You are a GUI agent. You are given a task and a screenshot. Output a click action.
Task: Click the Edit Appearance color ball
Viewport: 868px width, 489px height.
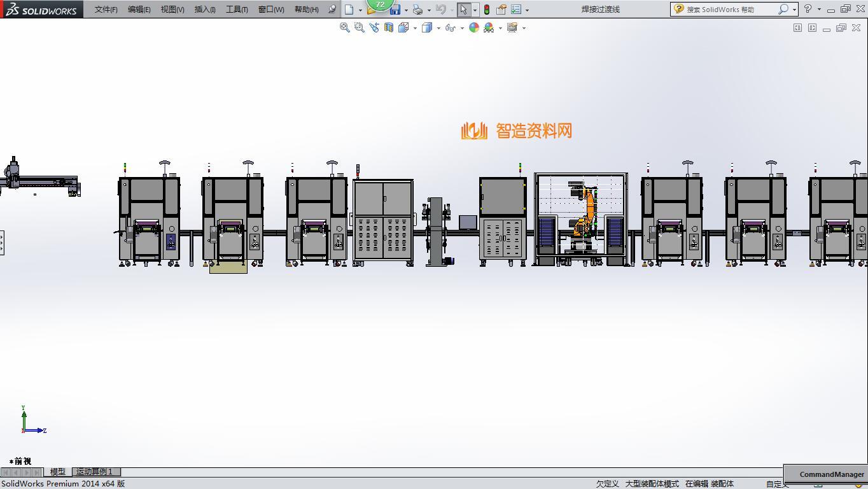473,27
